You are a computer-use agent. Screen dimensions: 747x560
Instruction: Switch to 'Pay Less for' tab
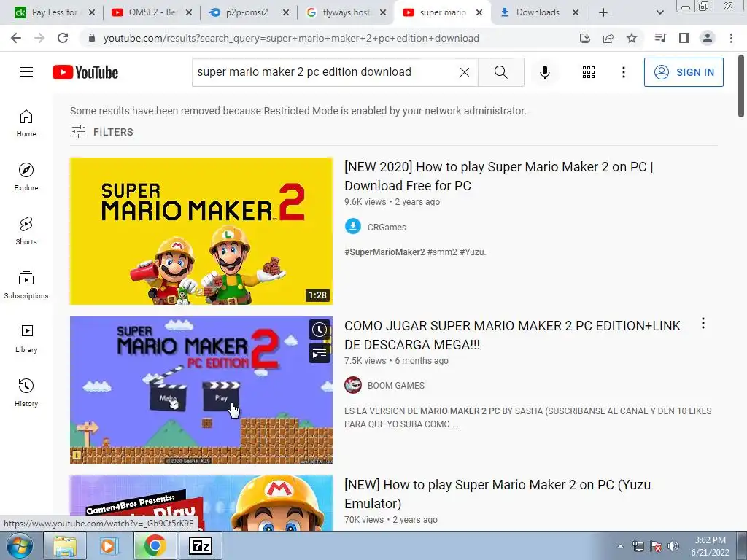click(x=54, y=12)
